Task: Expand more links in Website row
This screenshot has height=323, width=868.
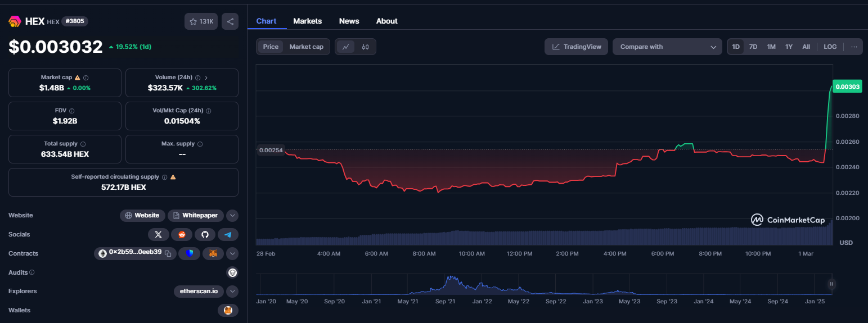Action: point(232,215)
